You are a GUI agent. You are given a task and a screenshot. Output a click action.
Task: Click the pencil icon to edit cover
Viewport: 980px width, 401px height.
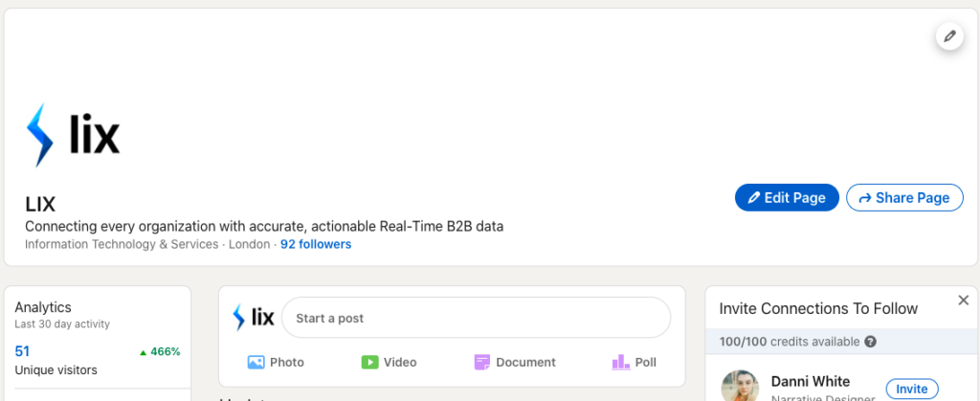(949, 36)
